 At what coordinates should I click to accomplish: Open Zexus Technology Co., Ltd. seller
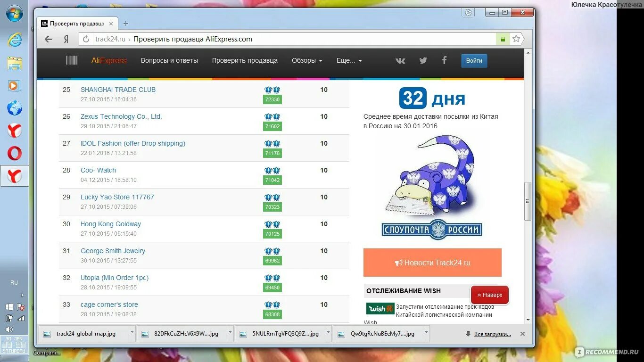pos(121,116)
